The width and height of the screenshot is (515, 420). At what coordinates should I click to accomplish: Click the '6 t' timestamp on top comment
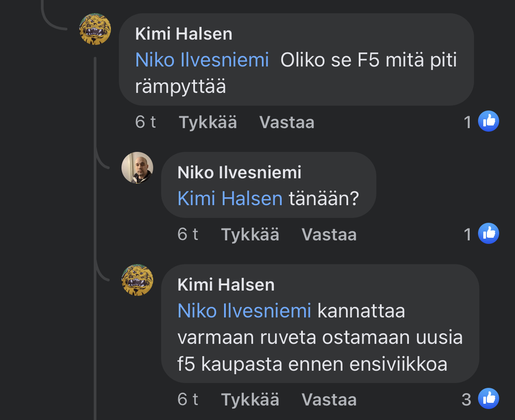coord(145,122)
